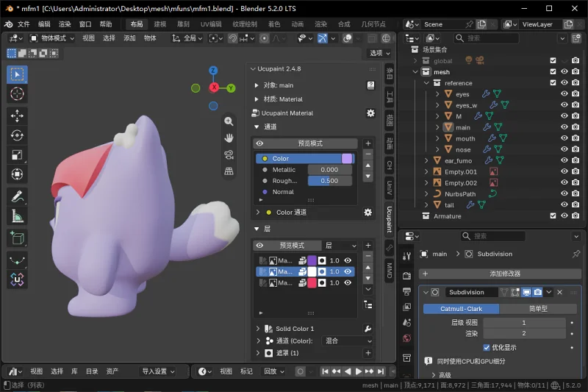Expand the 遮罩 (1) section

(258, 353)
